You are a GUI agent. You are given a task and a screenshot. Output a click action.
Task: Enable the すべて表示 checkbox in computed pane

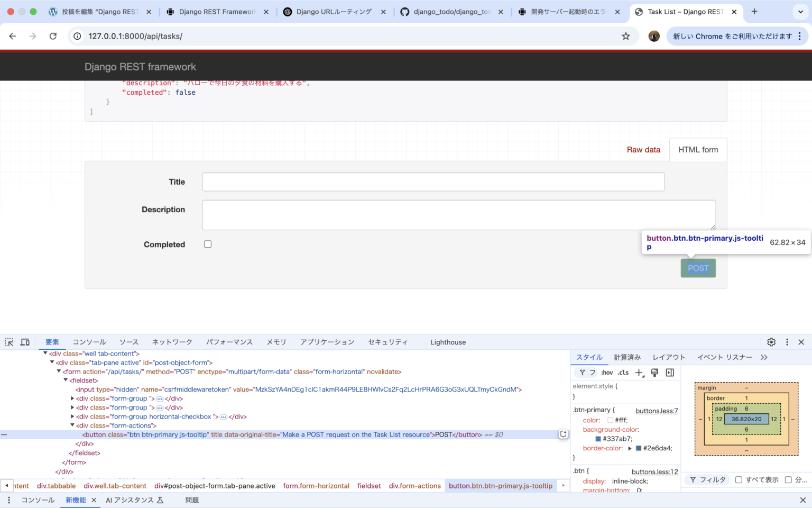coord(739,479)
